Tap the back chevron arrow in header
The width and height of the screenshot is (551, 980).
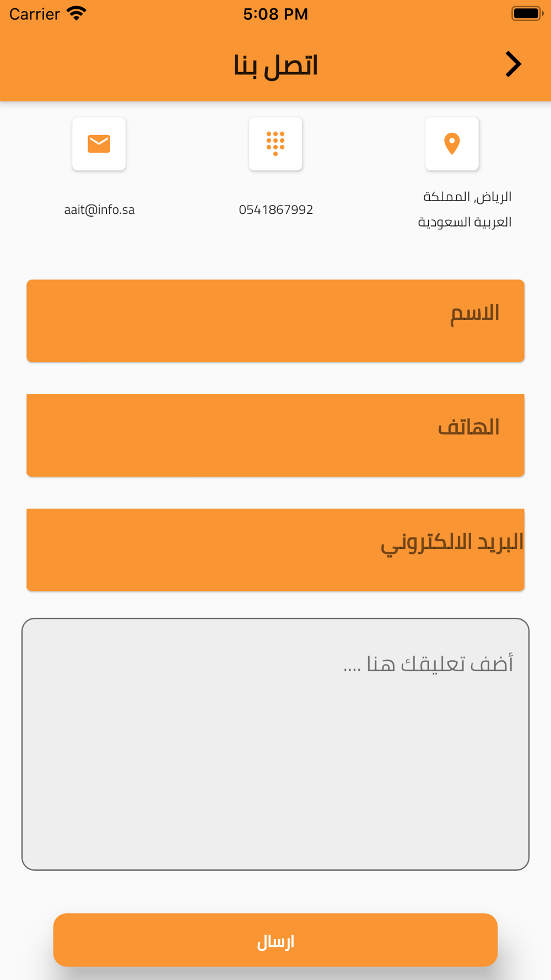click(x=513, y=64)
